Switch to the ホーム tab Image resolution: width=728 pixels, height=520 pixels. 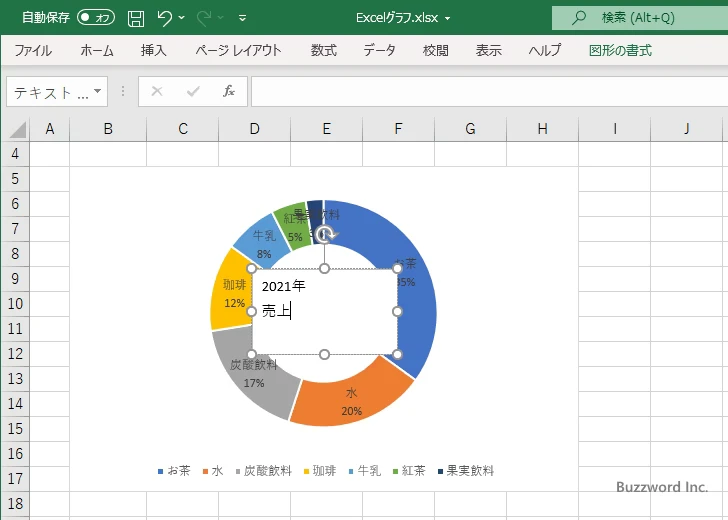point(97,50)
